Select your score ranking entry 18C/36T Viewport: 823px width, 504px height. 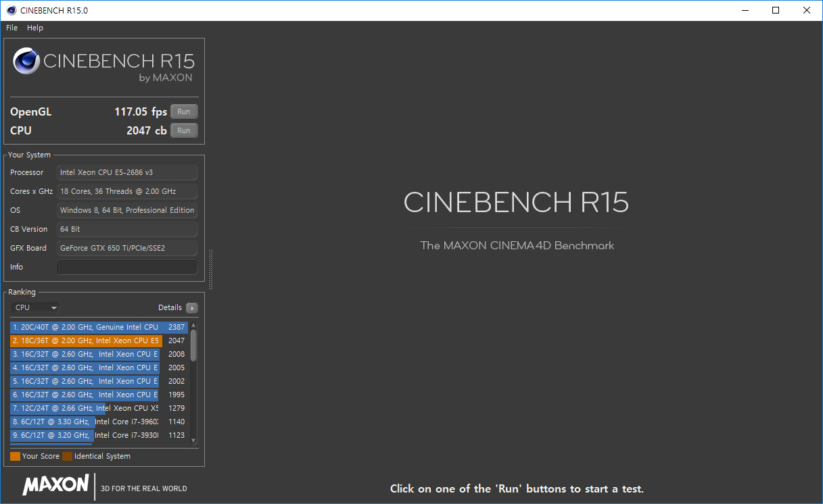click(99, 341)
